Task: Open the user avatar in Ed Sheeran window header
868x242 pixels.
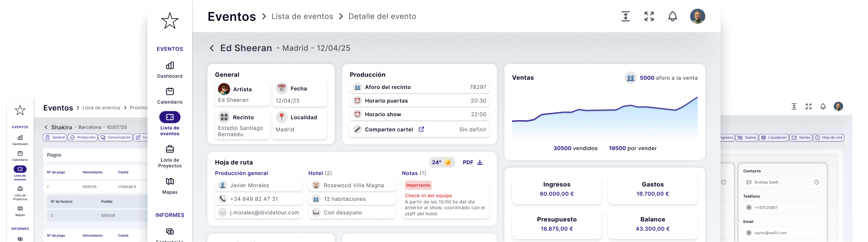Action: [697, 17]
